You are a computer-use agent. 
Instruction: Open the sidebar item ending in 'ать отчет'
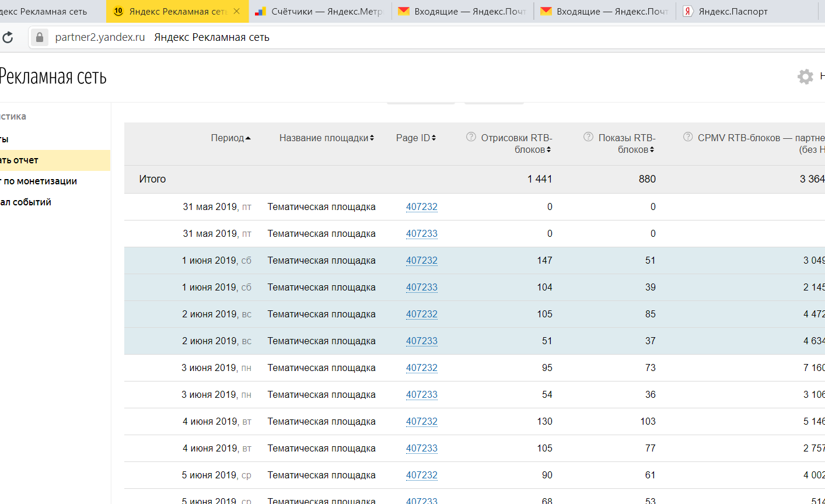pos(55,160)
